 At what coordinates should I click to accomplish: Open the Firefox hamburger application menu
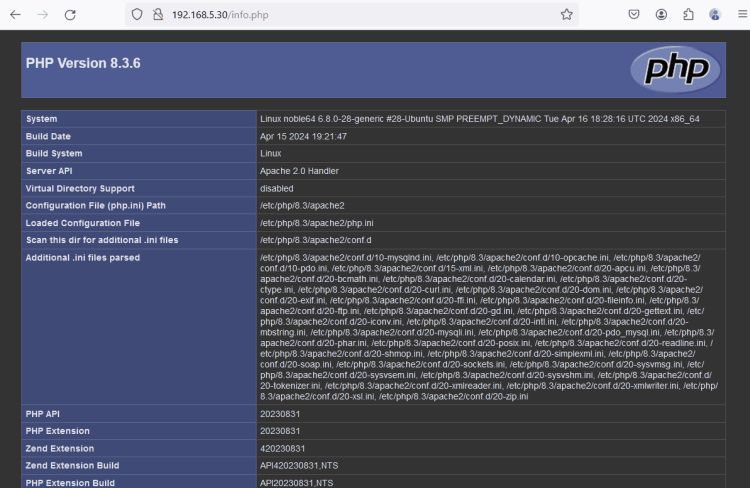click(x=740, y=15)
